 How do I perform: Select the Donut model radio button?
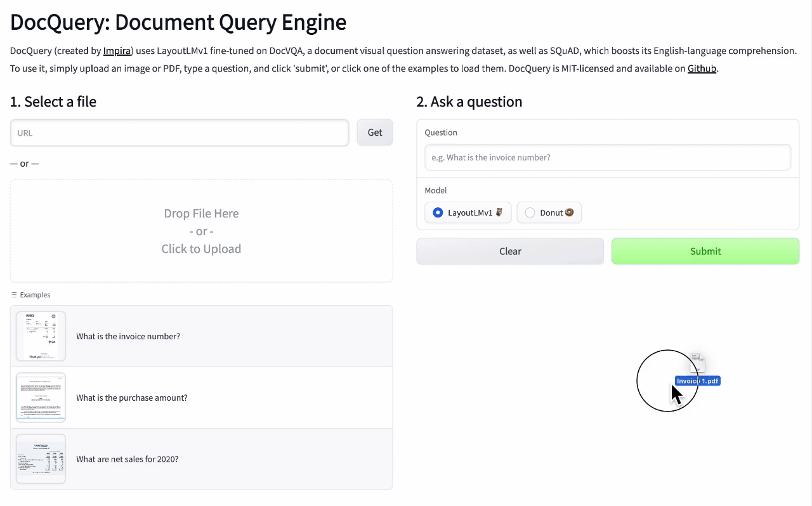(x=530, y=212)
